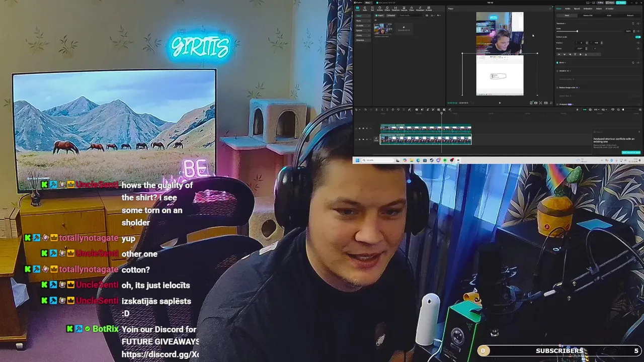The height and width of the screenshot is (362, 644).
Task: Open the Audio media tab in CapCut
Action: 365,9
